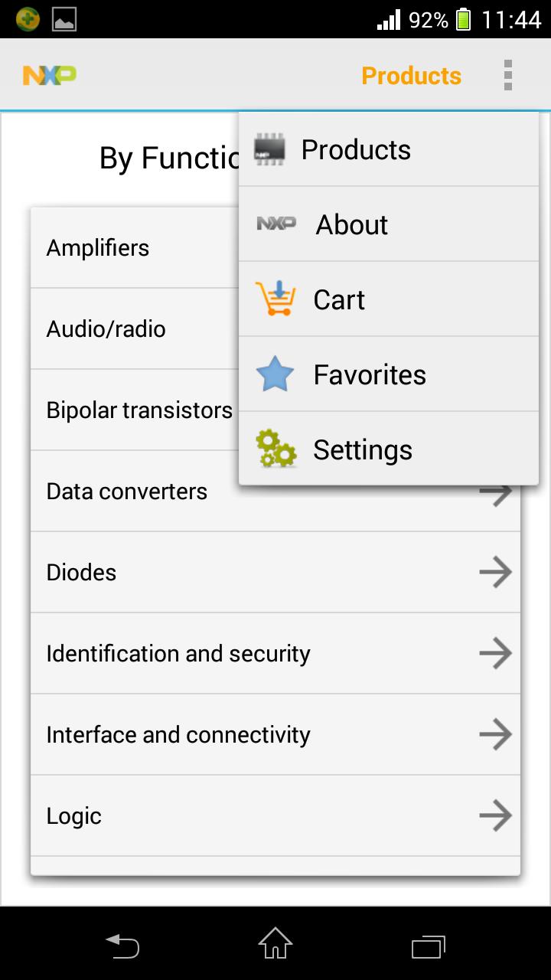
Task: Tap the orange Products title
Action: [x=411, y=76]
